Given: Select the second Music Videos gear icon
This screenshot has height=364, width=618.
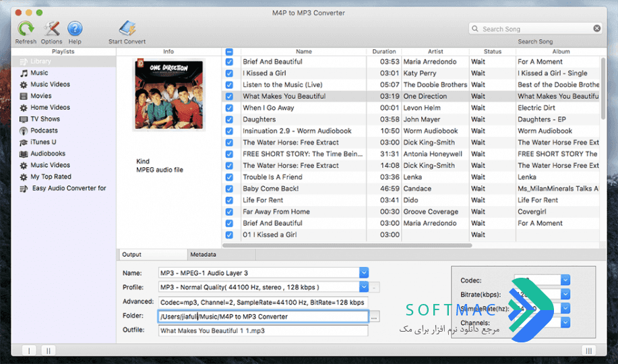Looking at the screenshot, I should point(24,165).
